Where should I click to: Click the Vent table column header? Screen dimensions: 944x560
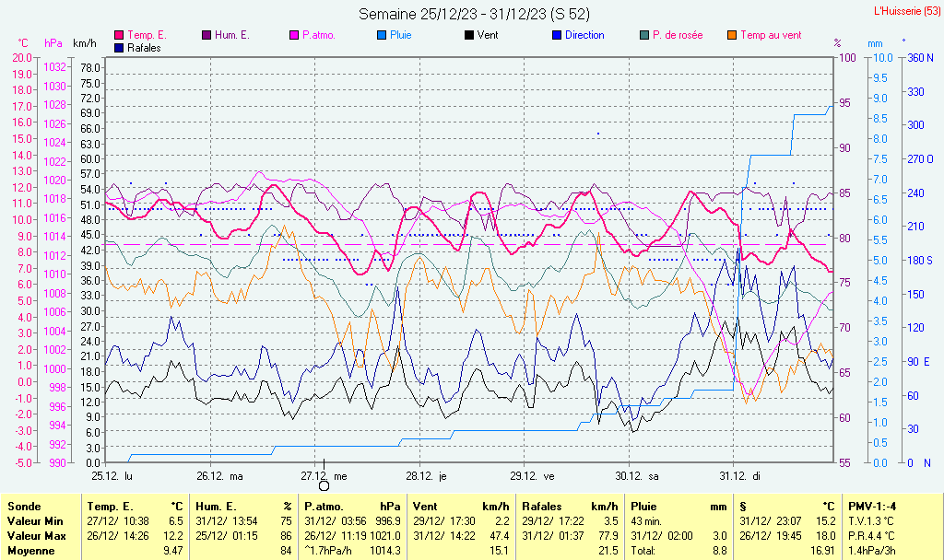point(425,507)
